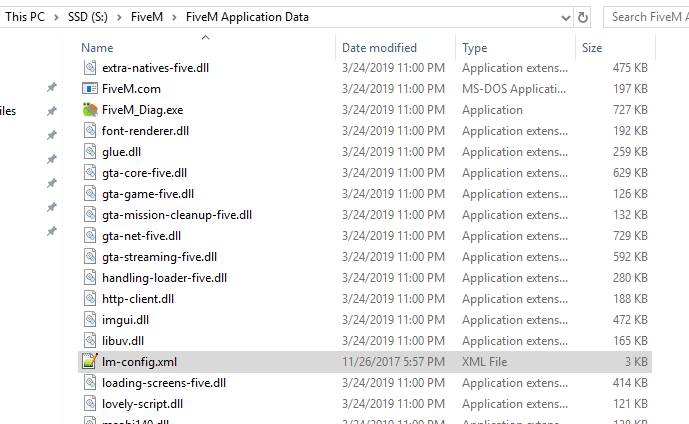Click the 727 KB size cell
The image size is (689, 424).
click(x=631, y=110)
